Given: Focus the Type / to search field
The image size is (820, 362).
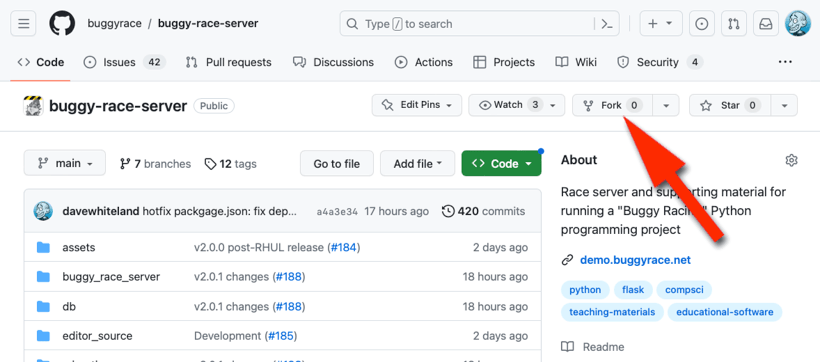Looking at the screenshot, I should coord(480,24).
